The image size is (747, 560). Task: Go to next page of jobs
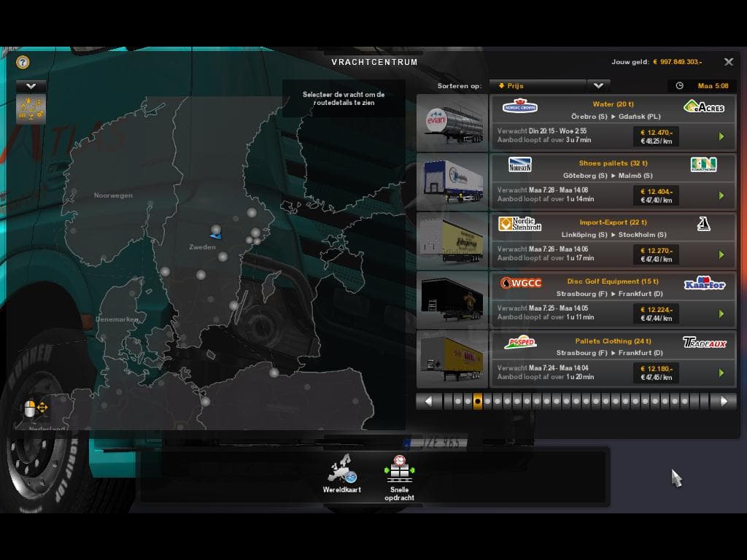click(x=723, y=402)
